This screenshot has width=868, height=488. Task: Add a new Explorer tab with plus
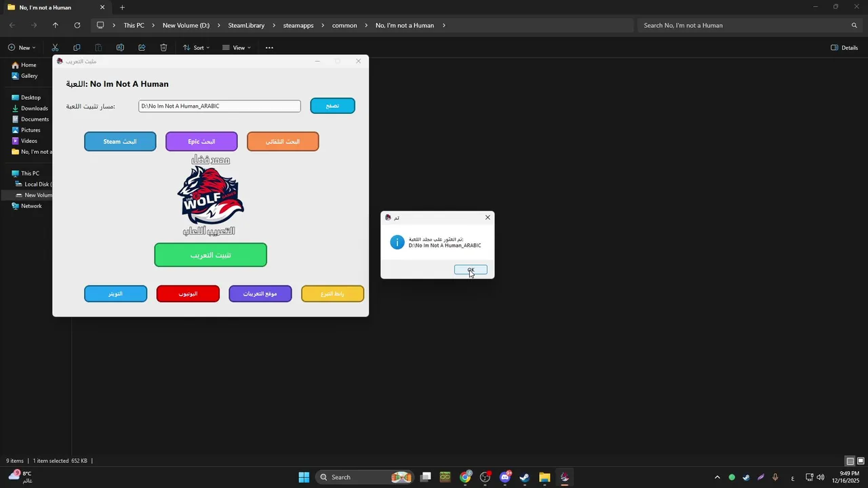pyautogui.click(x=122, y=7)
